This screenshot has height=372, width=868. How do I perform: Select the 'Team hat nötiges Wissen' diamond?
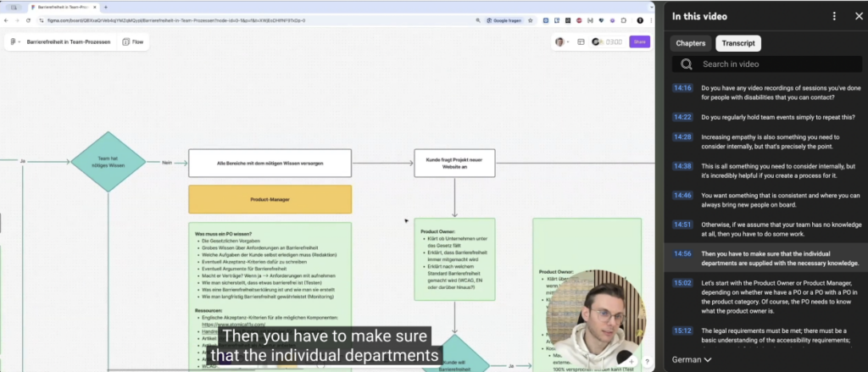coord(108,162)
